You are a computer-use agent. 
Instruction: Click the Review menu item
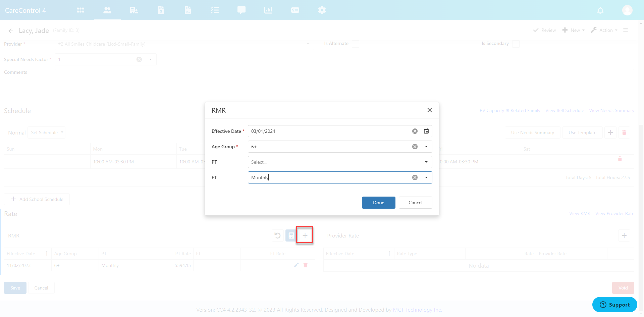point(544,30)
